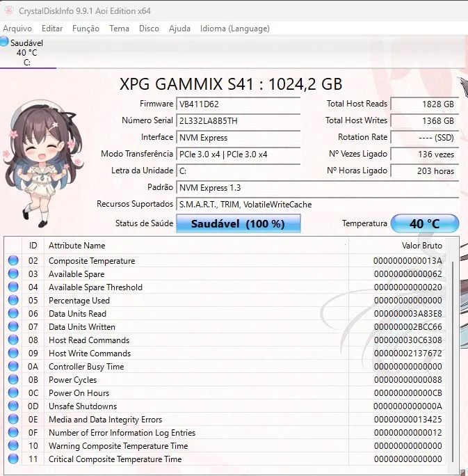Click the status orb for Media and Data Integrity Errors
Viewport: 468px width, 476px height.
(x=13, y=419)
